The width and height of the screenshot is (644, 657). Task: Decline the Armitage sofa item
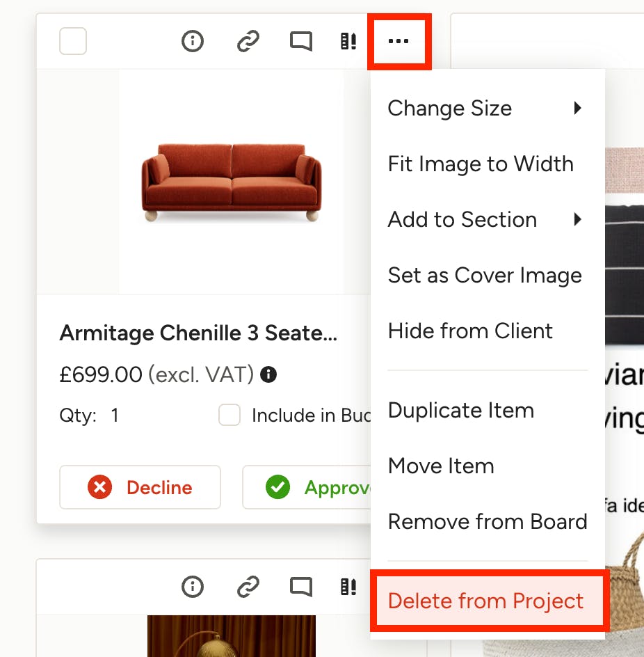pos(140,487)
